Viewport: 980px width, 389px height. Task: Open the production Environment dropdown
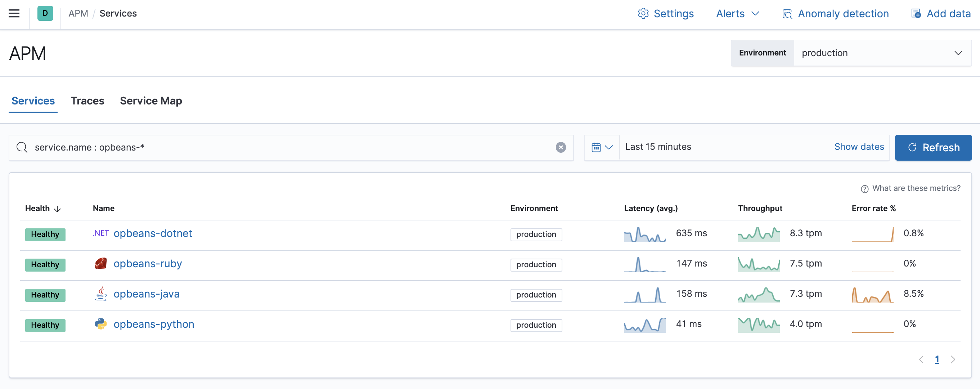point(882,53)
